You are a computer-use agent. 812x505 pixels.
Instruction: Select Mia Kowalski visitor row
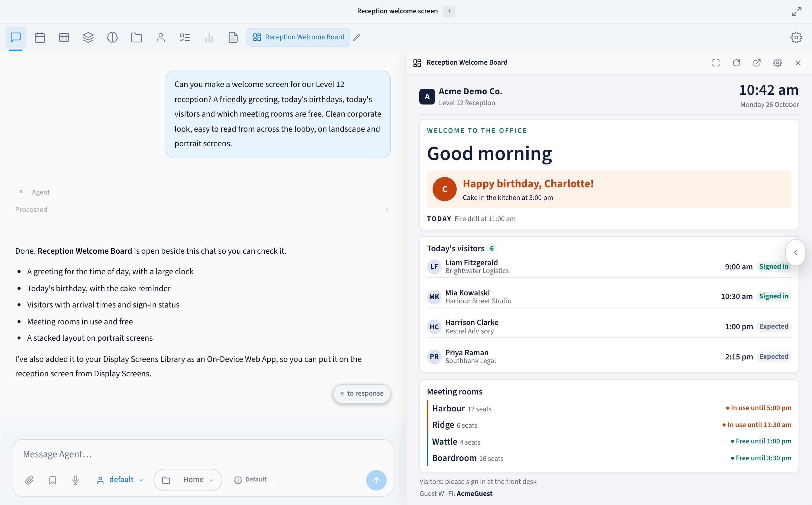coord(609,297)
